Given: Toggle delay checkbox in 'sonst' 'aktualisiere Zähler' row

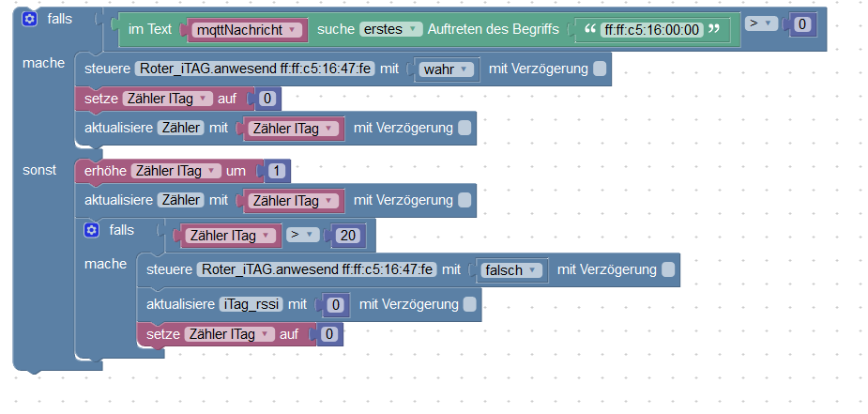Looking at the screenshot, I should coord(464,200).
